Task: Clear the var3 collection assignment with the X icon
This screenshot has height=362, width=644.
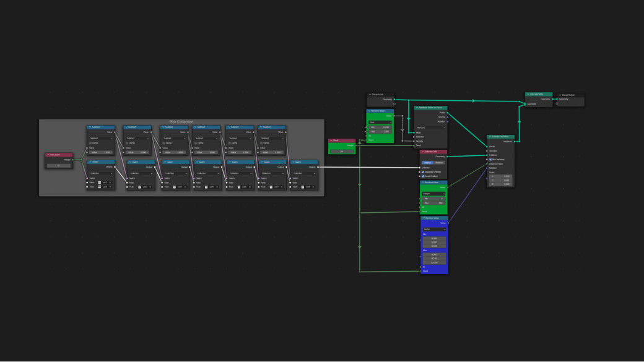Action: click(x=150, y=186)
